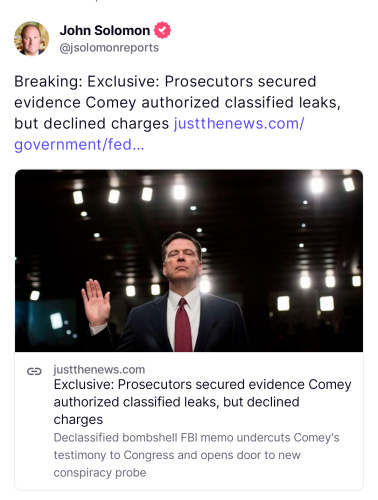Click the word "charges" in the card headline
Viewport: 378px width, 500px height.
(x=78, y=419)
